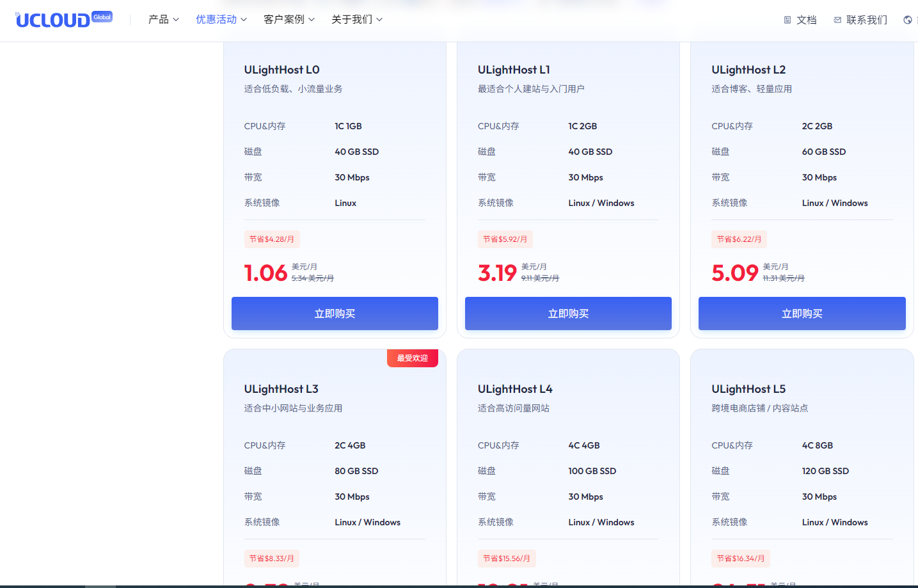
Task: Click the 节省$4.28/月 savings tag
Action: (272, 239)
